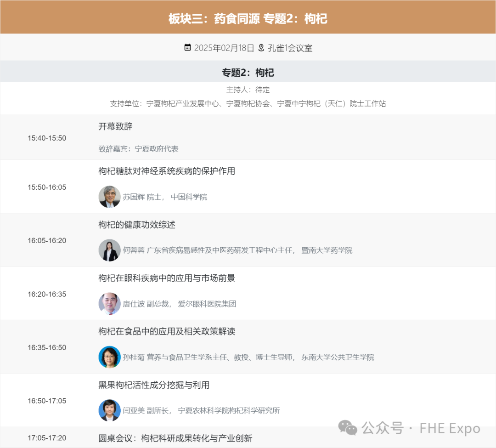This screenshot has height=448, width=496.
Task: Open 圆桌会议：枸杞科研成果转化与产业创新
Action: click(x=175, y=438)
